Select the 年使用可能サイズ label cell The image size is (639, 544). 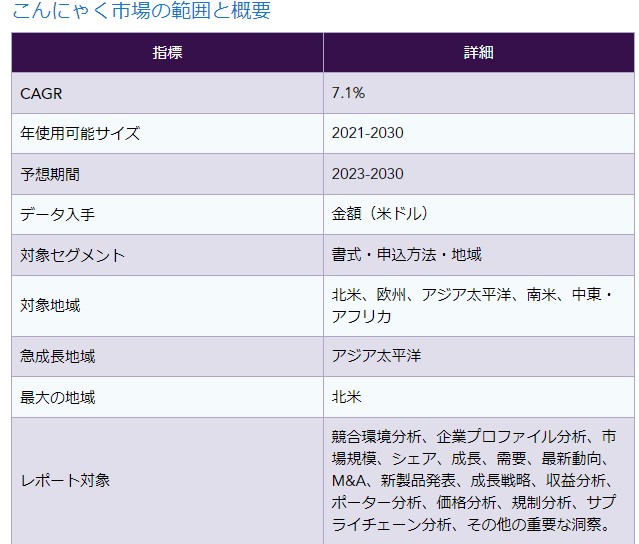[80, 133]
